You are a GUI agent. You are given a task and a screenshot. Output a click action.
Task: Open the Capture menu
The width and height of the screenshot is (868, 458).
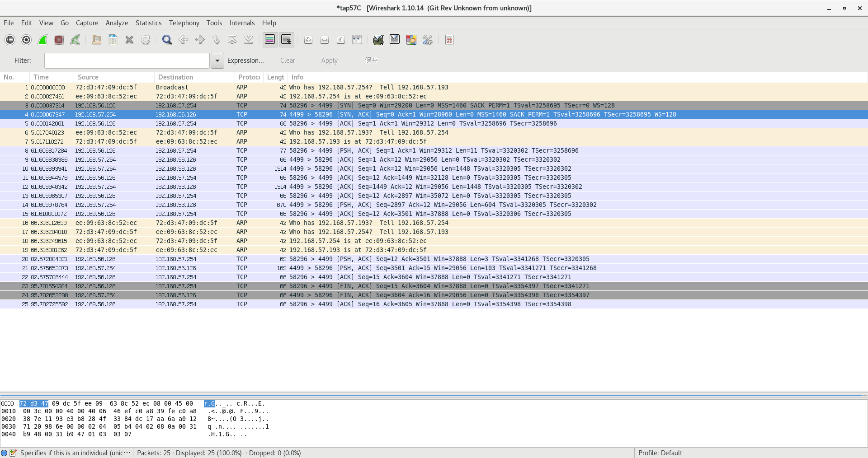[87, 23]
